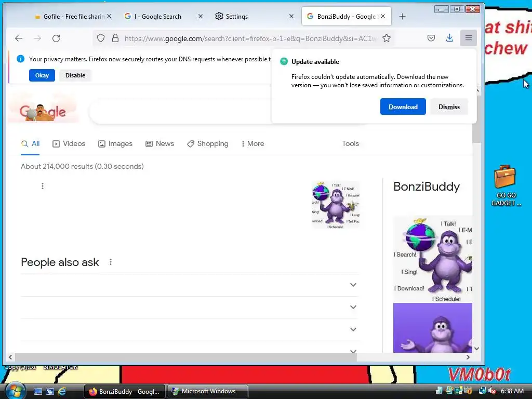Click the padlock site information icon

(115, 38)
